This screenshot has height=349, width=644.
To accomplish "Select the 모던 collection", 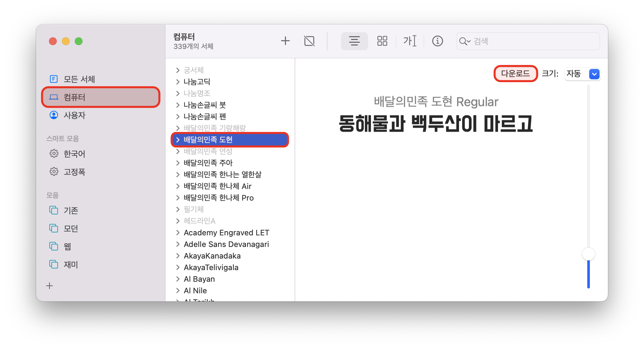I will [71, 229].
